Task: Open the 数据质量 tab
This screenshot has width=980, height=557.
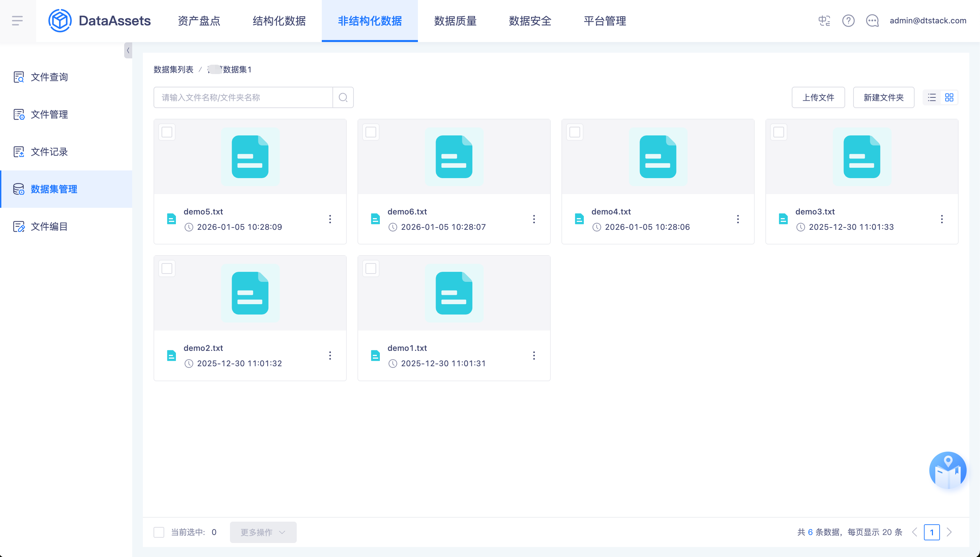Action: 455,21
